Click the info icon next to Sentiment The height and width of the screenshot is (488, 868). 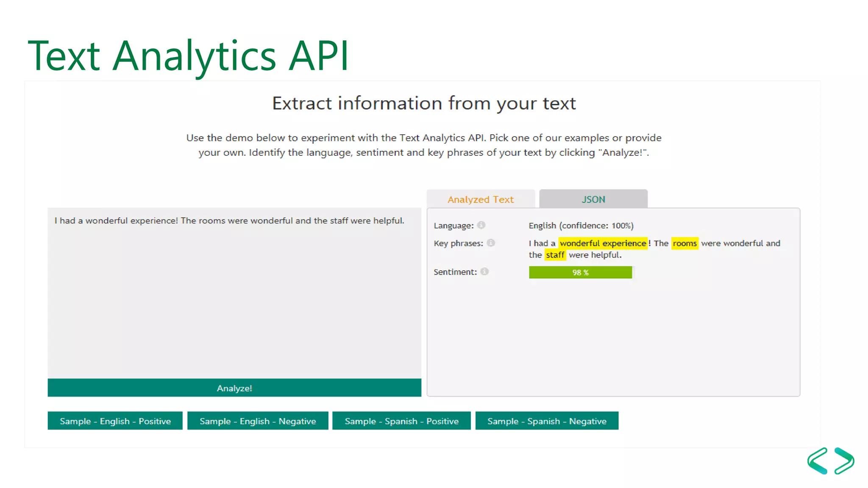pos(484,272)
